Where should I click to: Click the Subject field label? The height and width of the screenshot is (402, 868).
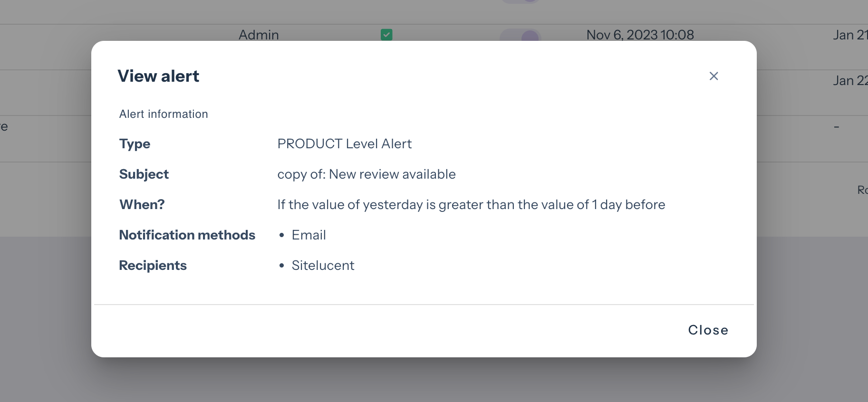click(144, 174)
